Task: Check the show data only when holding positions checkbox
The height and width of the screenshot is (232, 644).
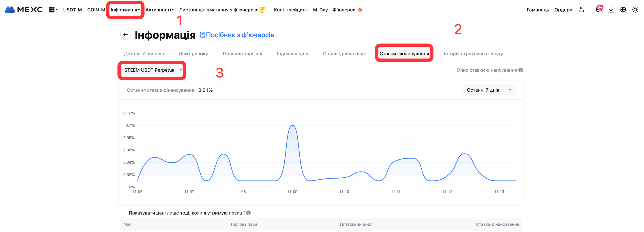Action: [x=123, y=213]
